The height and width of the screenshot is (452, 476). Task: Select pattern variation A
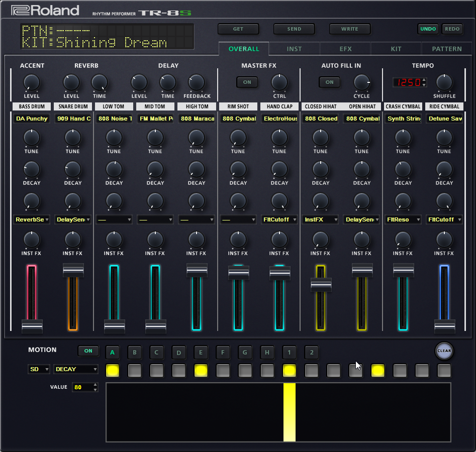(x=112, y=353)
